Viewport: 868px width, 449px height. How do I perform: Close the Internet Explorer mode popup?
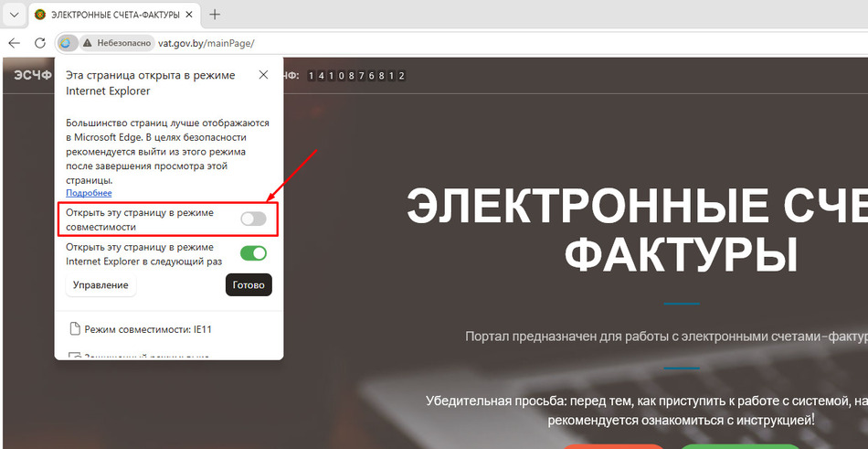coord(263,75)
